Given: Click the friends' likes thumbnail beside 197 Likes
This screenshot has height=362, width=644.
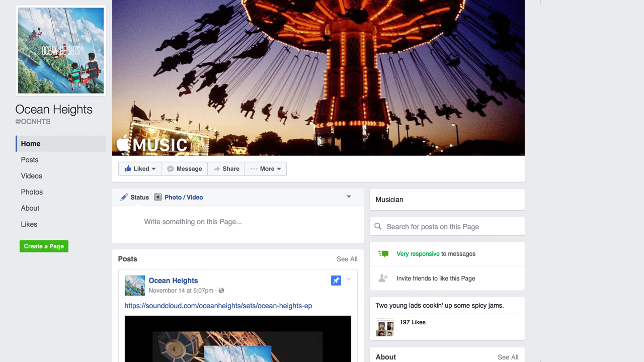Looking at the screenshot, I should (x=385, y=327).
